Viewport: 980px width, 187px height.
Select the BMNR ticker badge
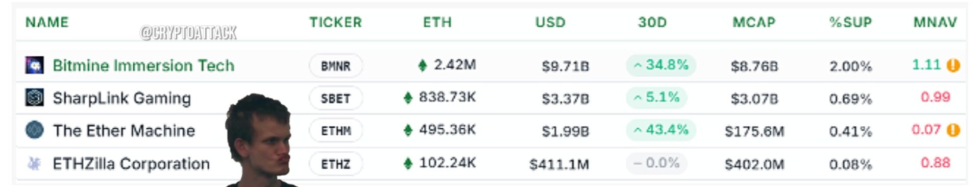coord(336,66)
